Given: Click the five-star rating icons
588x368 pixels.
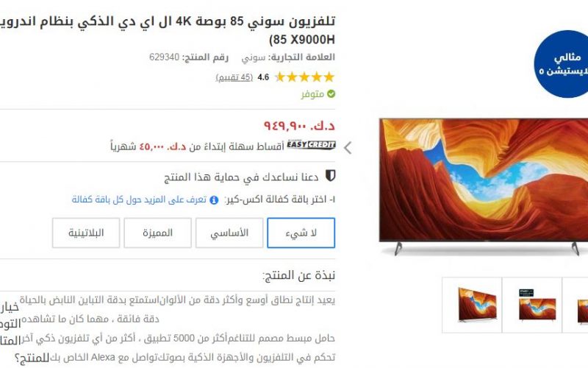Looking at the screenshot, I should click(x=304, y=77).
